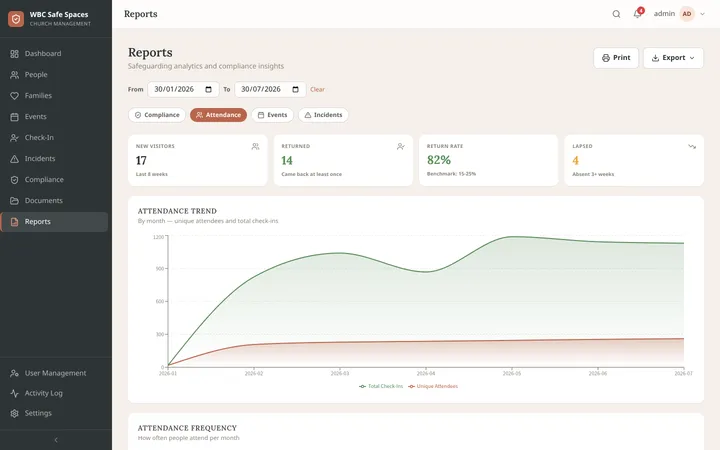Image resolution: width=720 pixels, height=450 pixels.
Task: Click the 82% return rate value
Action: click(x=439, y=160)
